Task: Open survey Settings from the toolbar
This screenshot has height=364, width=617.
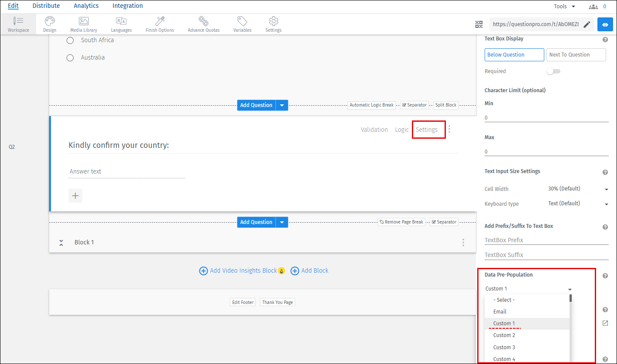Action: pyautogui.click(x=273, y=24)
